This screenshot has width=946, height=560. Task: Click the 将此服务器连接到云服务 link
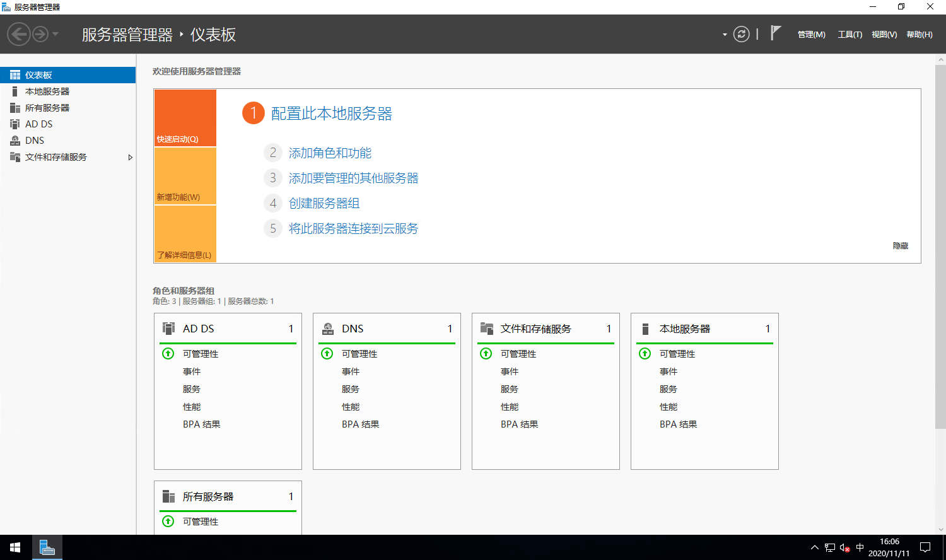[x=353, y=228]
